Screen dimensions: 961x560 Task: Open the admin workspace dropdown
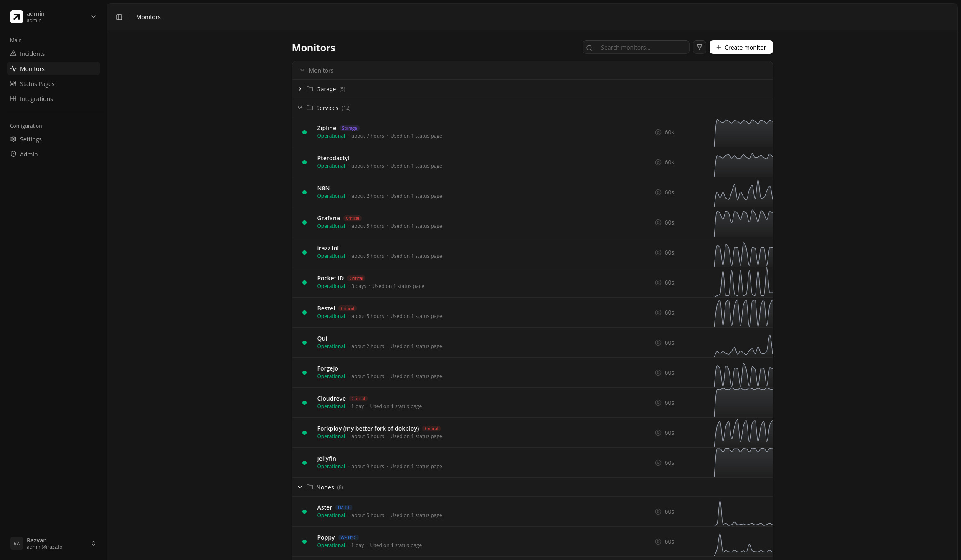tap(94, 17)
